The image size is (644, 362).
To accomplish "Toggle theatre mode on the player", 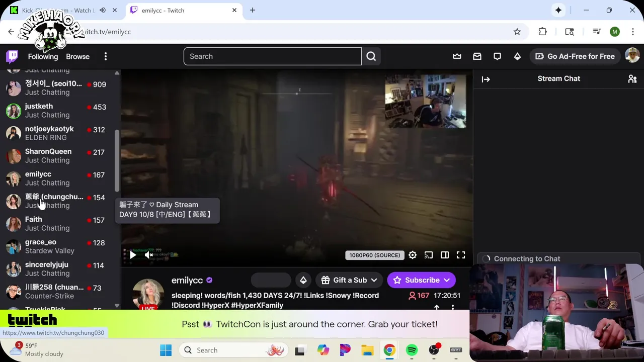I will point(445,255).
